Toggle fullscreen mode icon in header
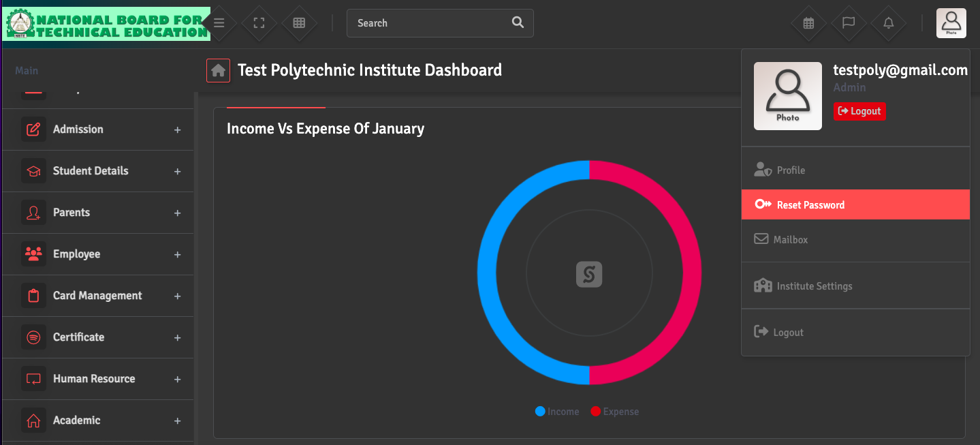The height and width of the screenshot is (445, 980). (259, 23)
